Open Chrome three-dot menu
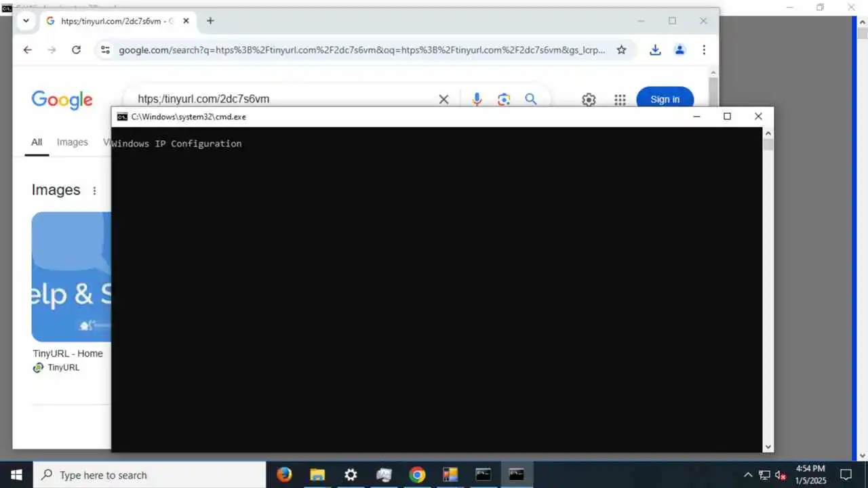 (x=704, y=50)
